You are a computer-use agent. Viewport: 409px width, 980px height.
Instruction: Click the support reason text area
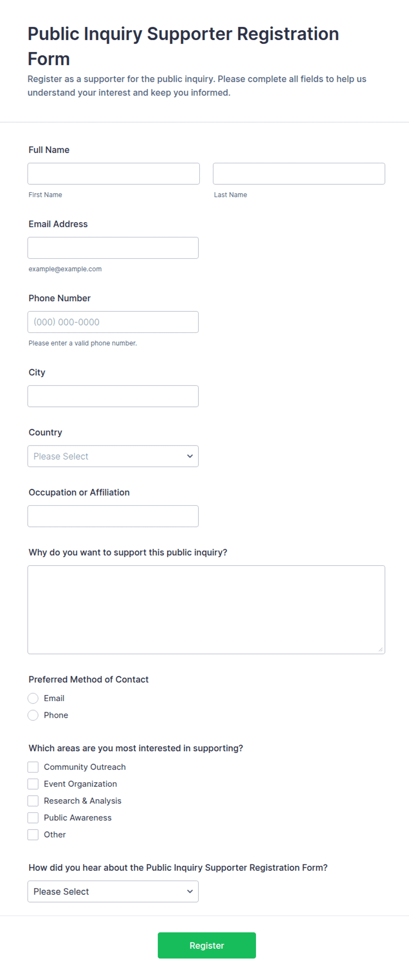206,610
